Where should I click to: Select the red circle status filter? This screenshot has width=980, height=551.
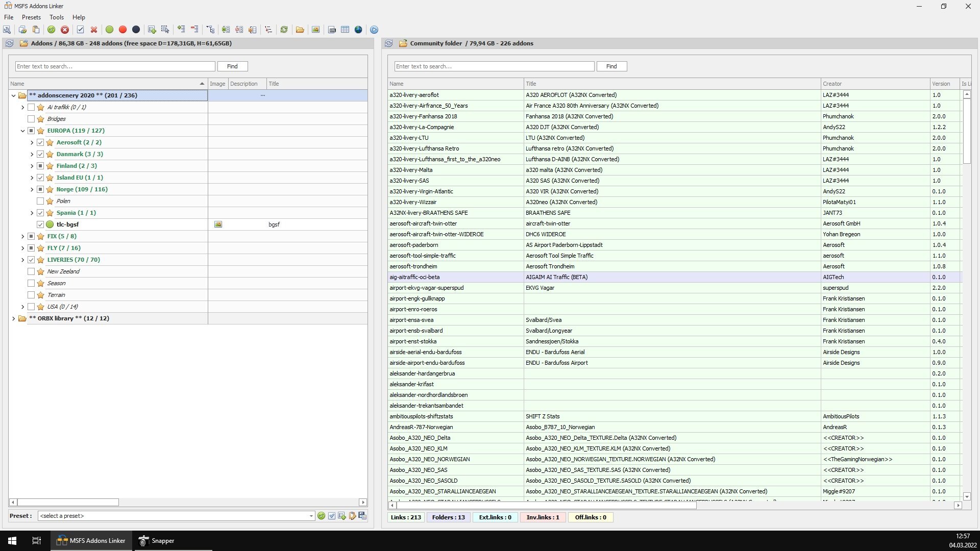[x=122, y=30]
